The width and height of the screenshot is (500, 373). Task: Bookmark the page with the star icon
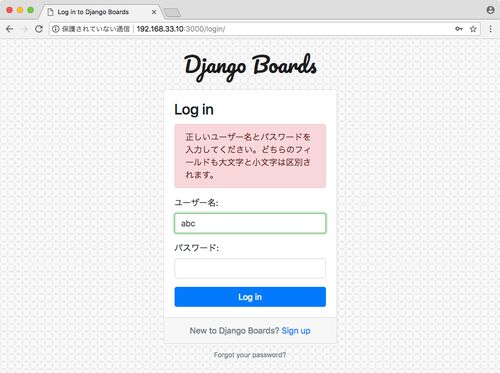click(x=473, y=29)
